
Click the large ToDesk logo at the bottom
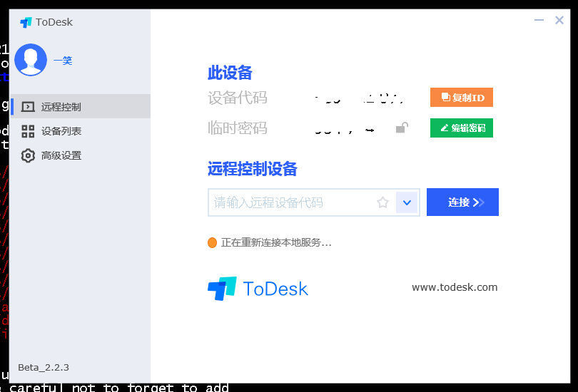(x=258, y=289)
